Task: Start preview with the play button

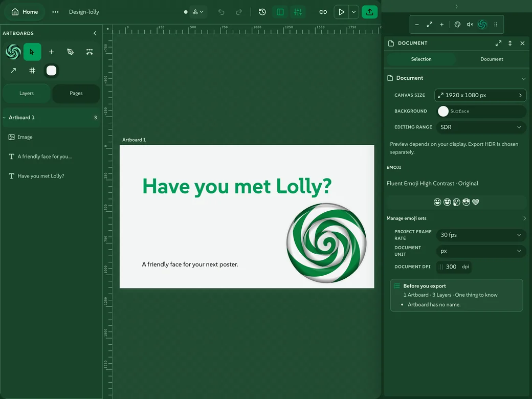Action: (x=341, y=12)
